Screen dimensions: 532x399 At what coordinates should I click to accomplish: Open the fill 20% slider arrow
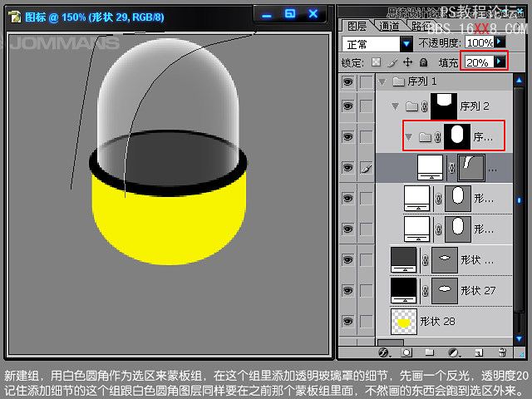(x=499, y=62)
